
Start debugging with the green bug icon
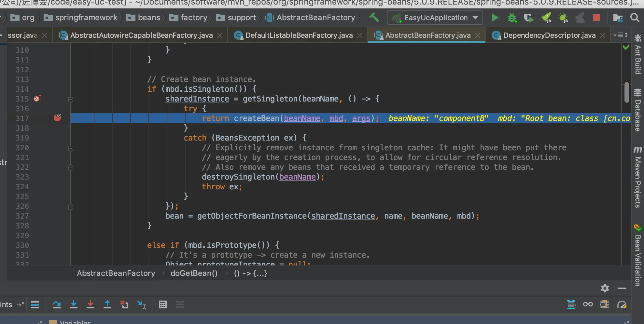click(512, 18)
